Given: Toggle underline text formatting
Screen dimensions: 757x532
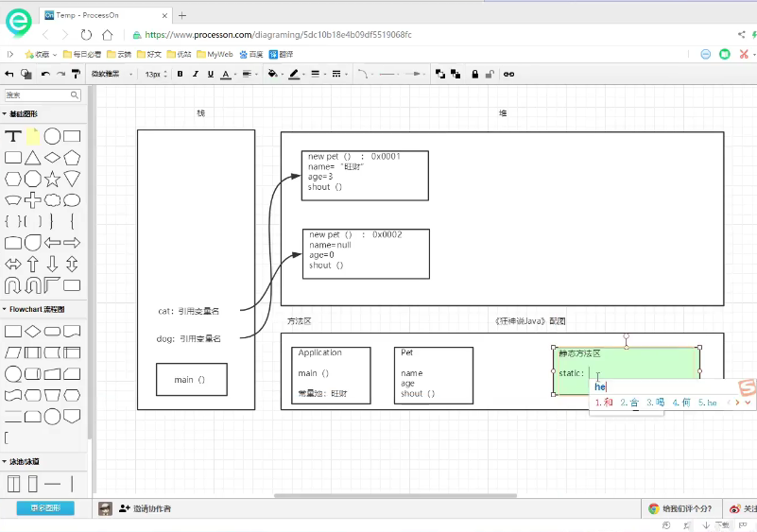Looking at the screenshot, I should point(209,74).
